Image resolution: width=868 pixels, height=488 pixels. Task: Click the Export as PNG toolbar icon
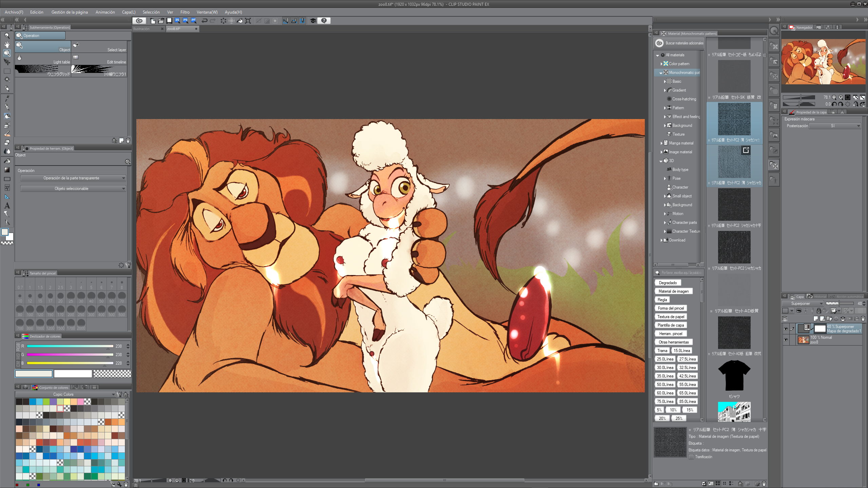(185, 21)
